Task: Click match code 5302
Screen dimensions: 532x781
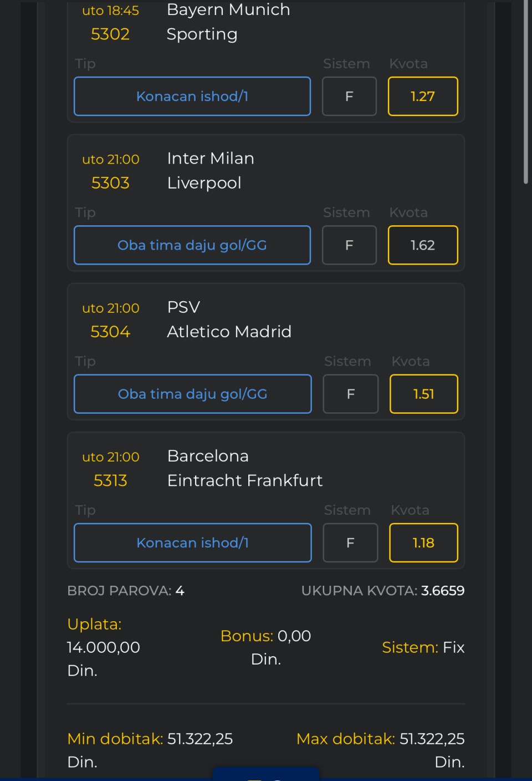Action: pyautogui.click(x=110, y=34)
